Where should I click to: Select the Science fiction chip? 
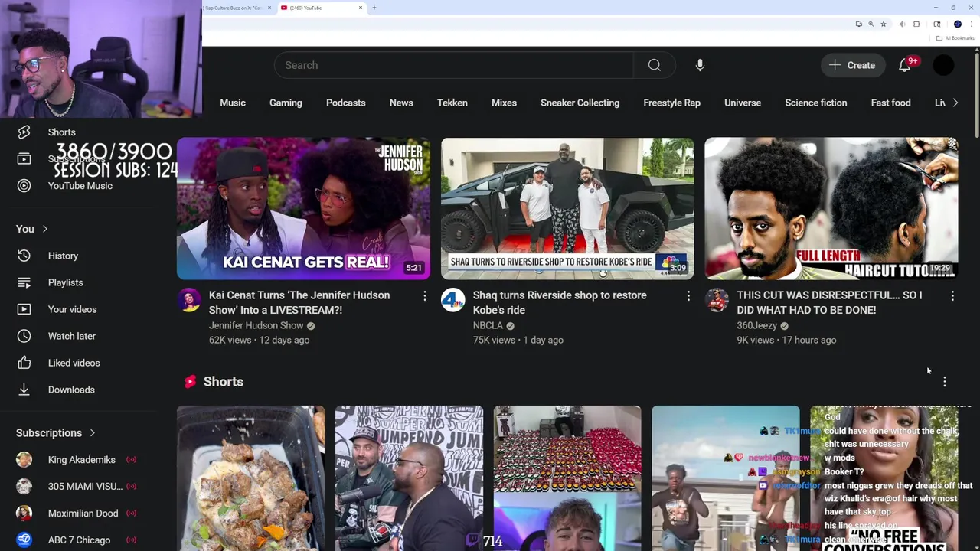coord(815,103)
